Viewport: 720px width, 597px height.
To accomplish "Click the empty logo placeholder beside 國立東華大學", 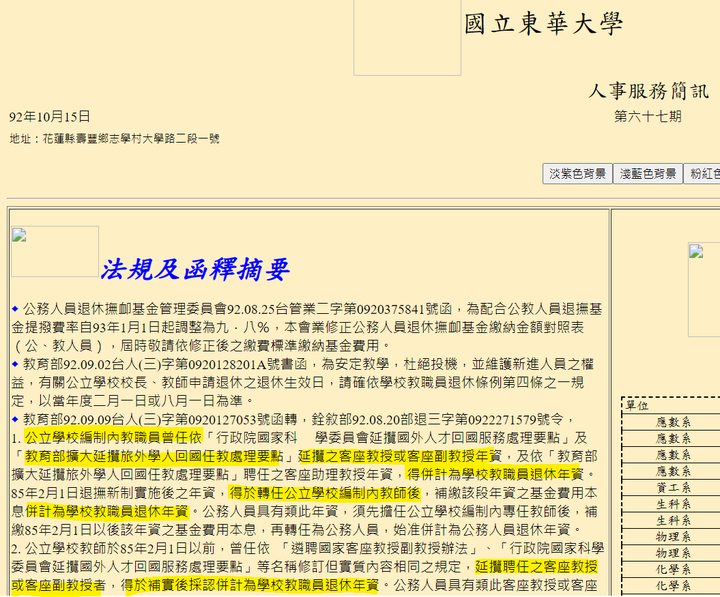I will pyautogui.click(x=407, y=37).
